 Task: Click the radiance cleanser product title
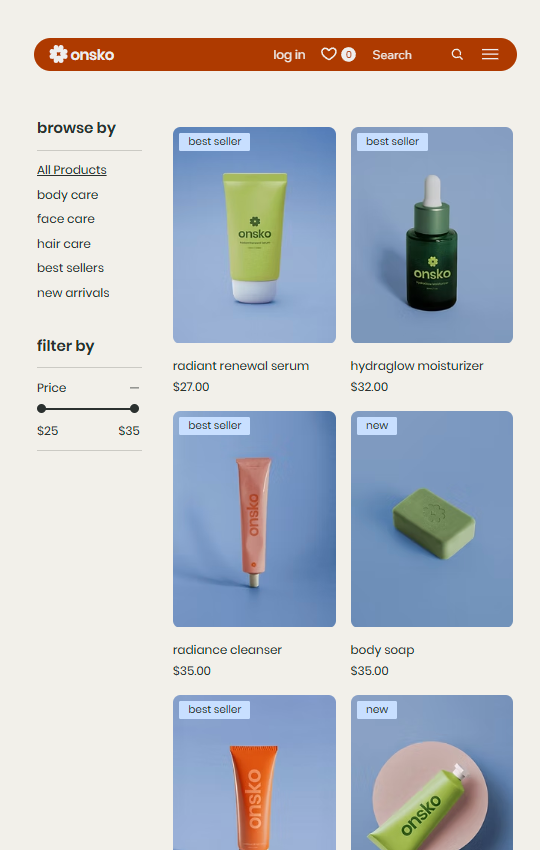point(227,649)
